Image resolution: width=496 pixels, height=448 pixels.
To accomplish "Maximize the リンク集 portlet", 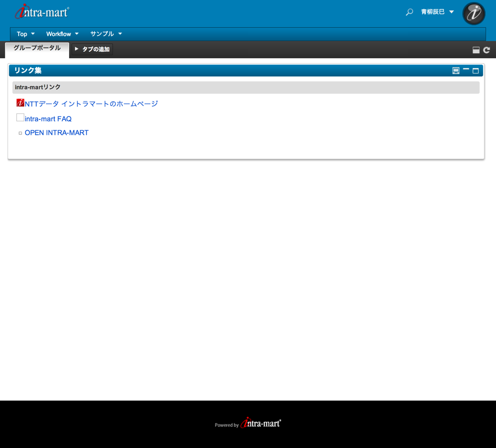I will (475, 70).
